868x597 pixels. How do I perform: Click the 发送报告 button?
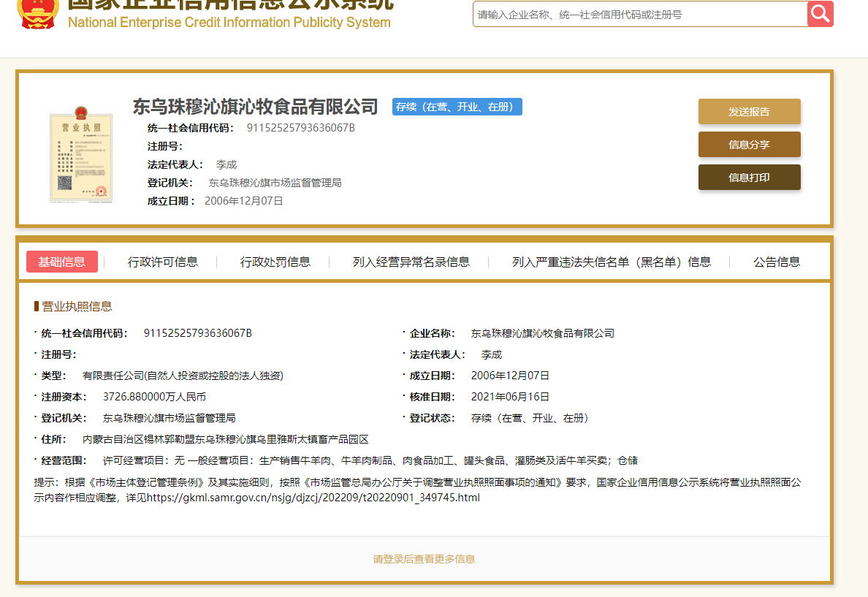[x=749, y=112]
